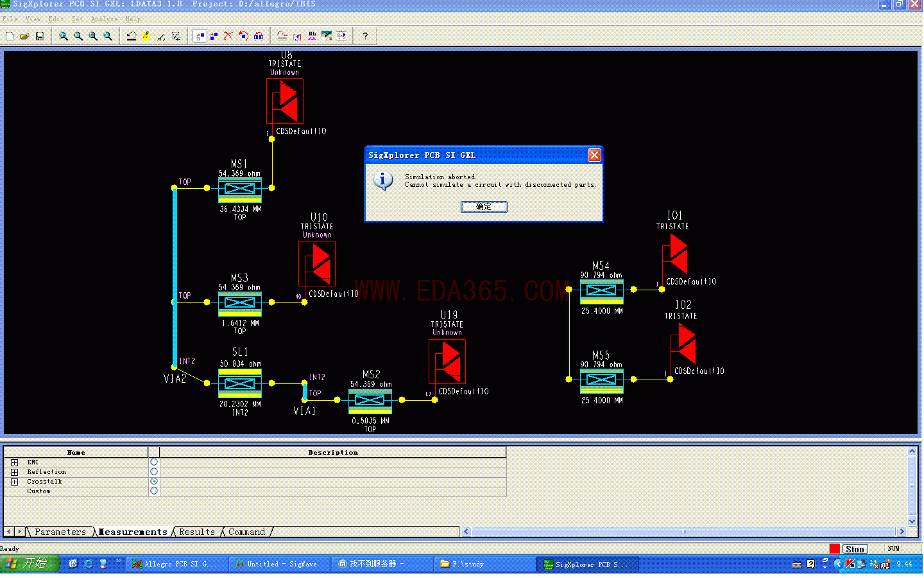
Task: Click the info icon in the Simulation aborted dialog
Action: point(383,180)
